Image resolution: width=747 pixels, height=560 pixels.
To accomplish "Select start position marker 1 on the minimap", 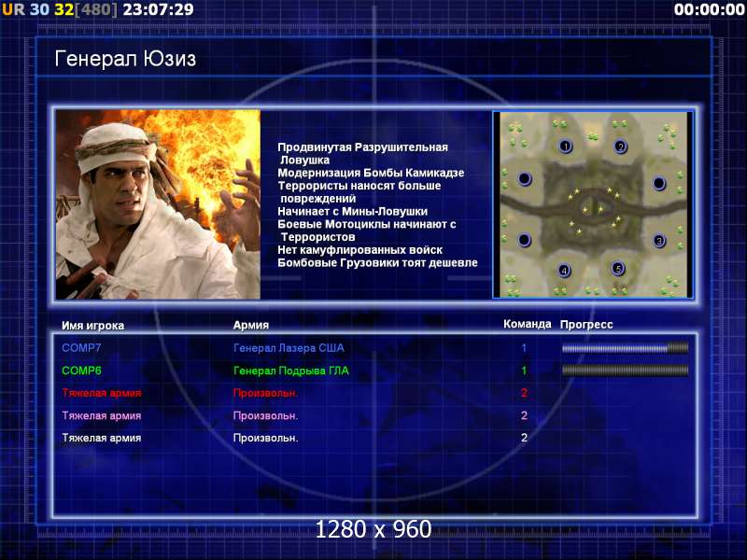I will click(x=565, y=146).
